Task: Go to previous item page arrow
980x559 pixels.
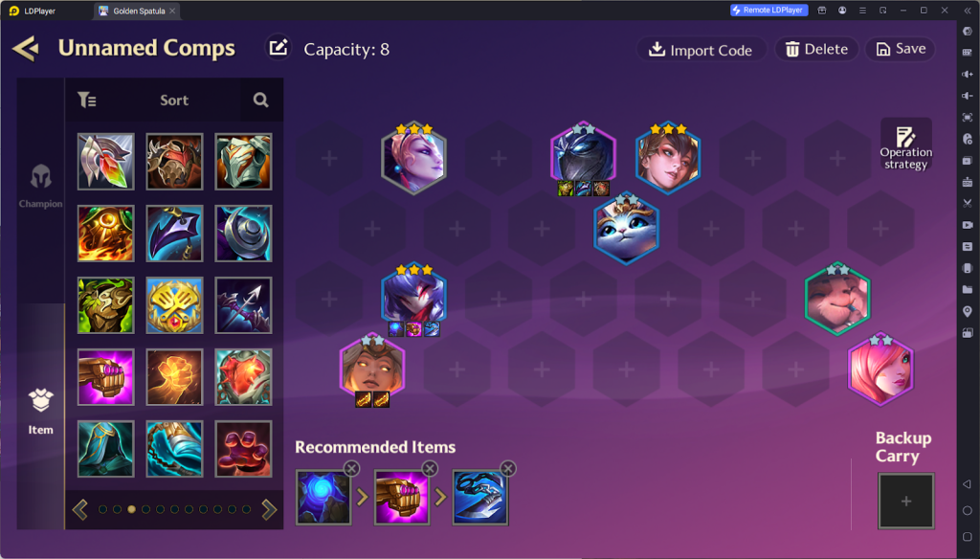Action: point(80,509)
